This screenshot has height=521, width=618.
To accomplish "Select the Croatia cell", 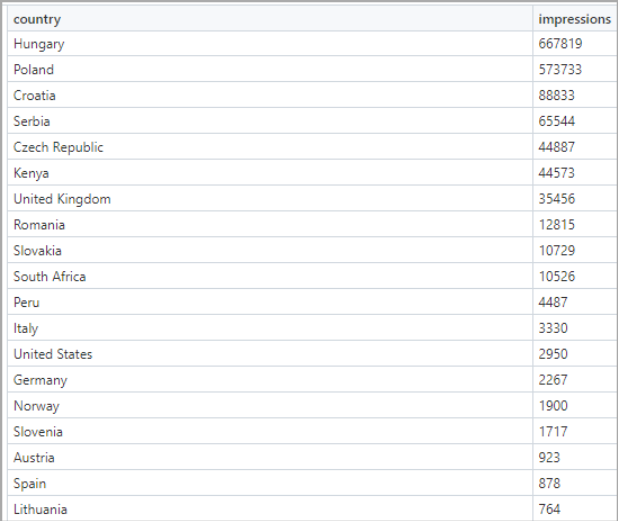I will pos(35,96).
